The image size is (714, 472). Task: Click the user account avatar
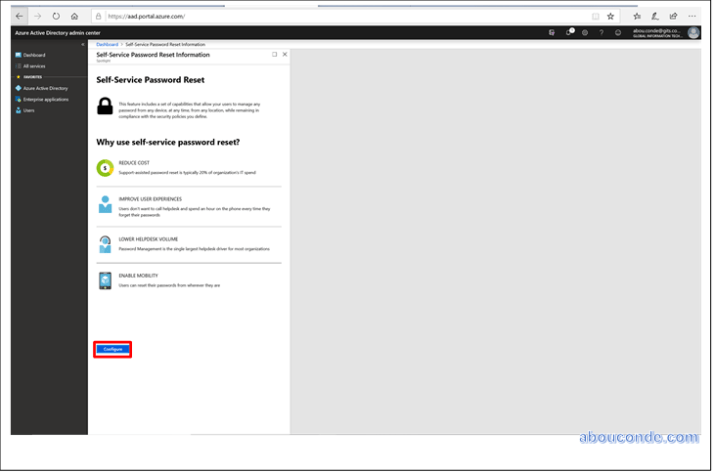click(x=693, y=32)
